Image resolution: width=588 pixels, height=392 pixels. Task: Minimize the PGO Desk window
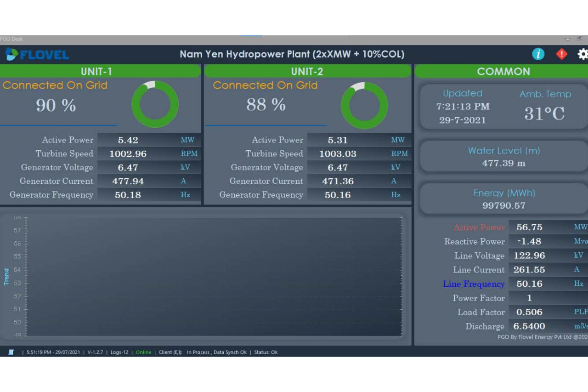[568, 39]
